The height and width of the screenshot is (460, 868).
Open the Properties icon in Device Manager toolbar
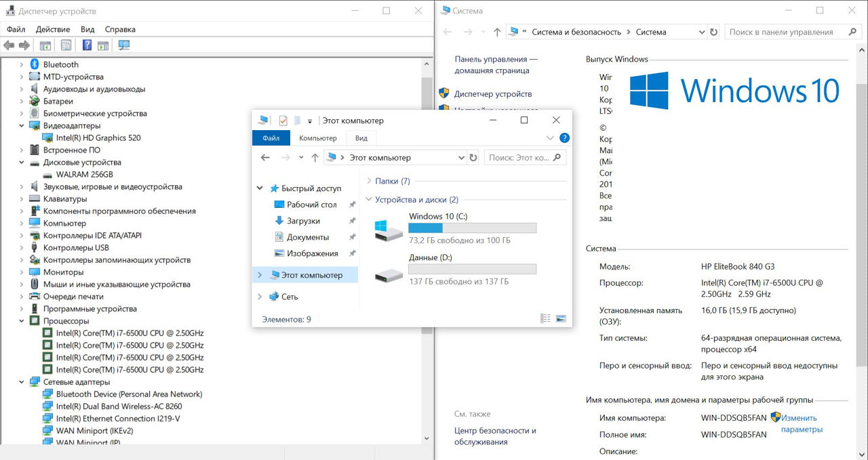(66, 45)
